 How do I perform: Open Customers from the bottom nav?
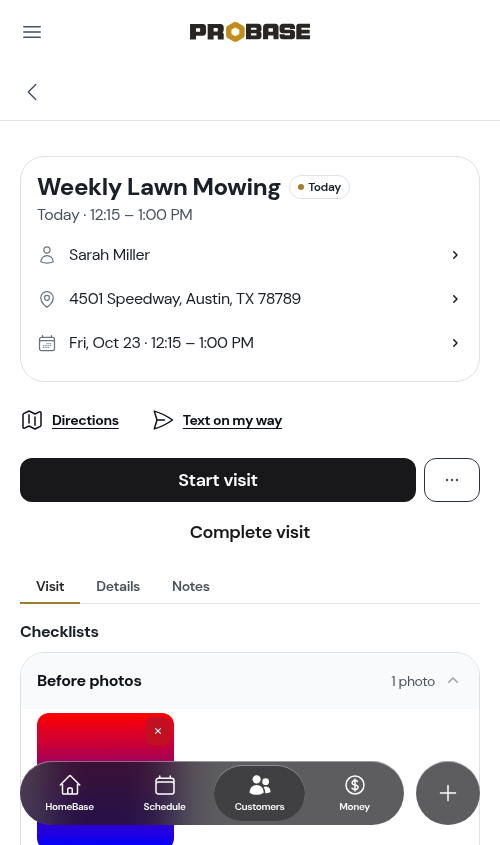click(259, 793)
